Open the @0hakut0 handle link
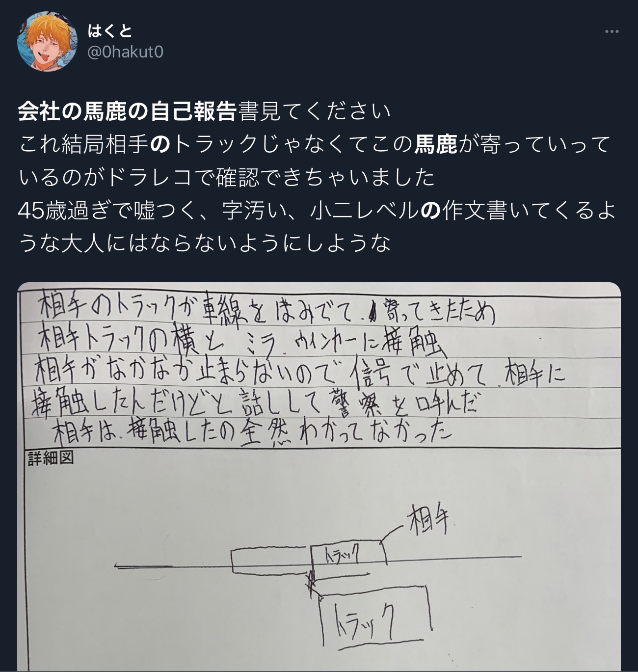 125,52
